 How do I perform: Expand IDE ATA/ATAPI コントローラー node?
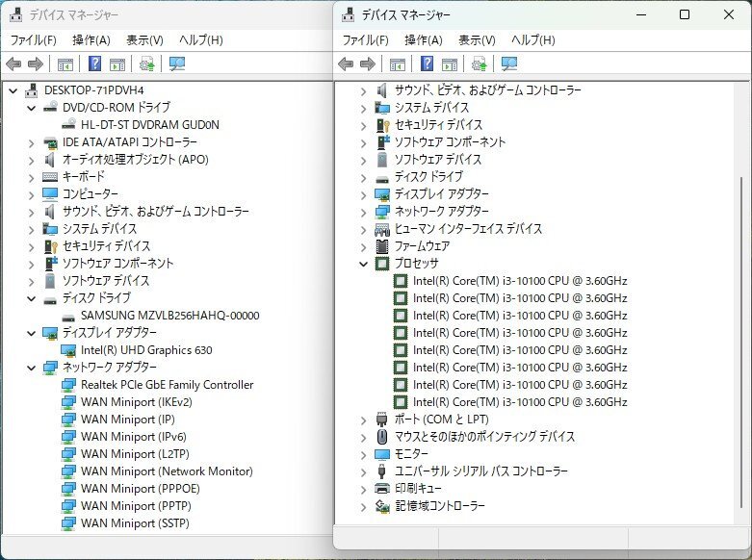31,142
